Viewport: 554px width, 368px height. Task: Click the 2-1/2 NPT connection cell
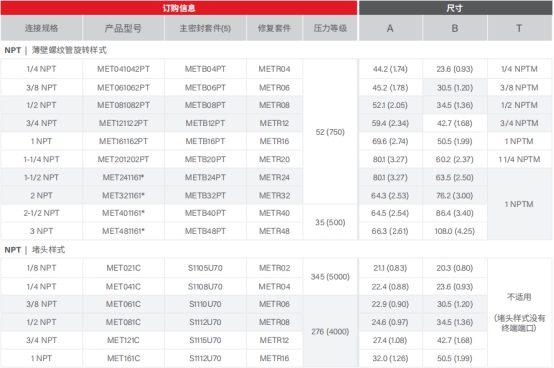[x=42, y=213]
